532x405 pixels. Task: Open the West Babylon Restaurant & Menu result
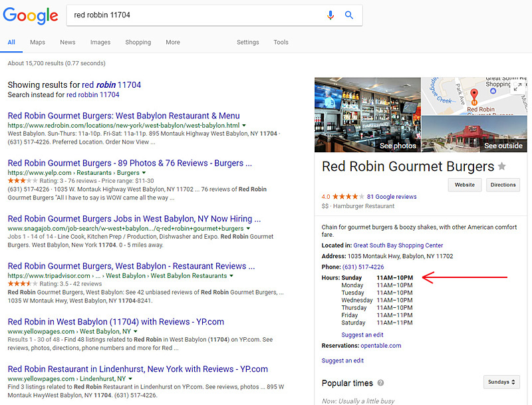coord(124,116)
